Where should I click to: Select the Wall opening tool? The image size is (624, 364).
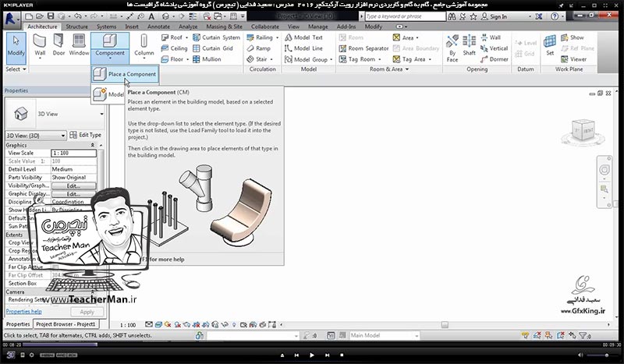491,37
